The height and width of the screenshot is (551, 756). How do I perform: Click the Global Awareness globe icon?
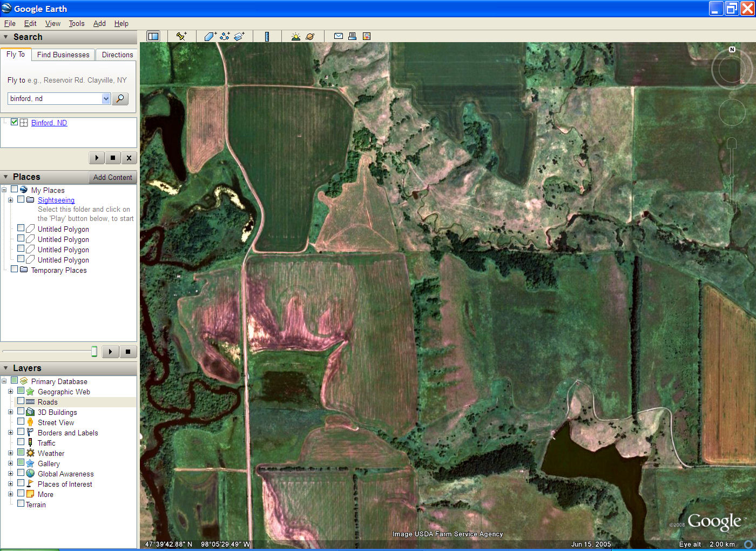click(x=30, y=474)
